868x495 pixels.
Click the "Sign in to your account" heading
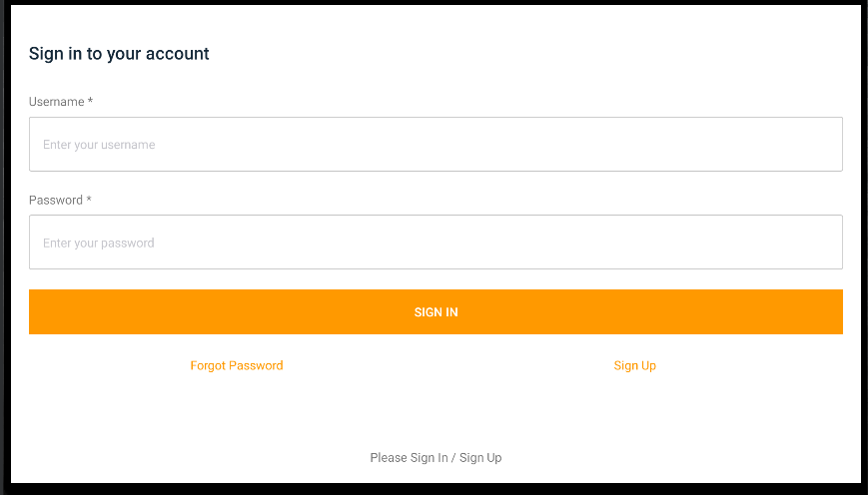click(x=119, y=54)
